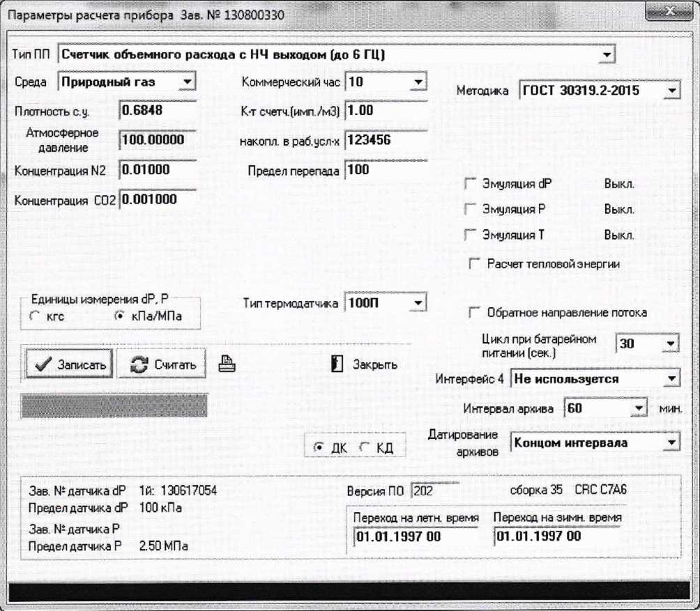
Task: Click the Плотность с.у. field 0.6848
Action: (x=158, y=110)
